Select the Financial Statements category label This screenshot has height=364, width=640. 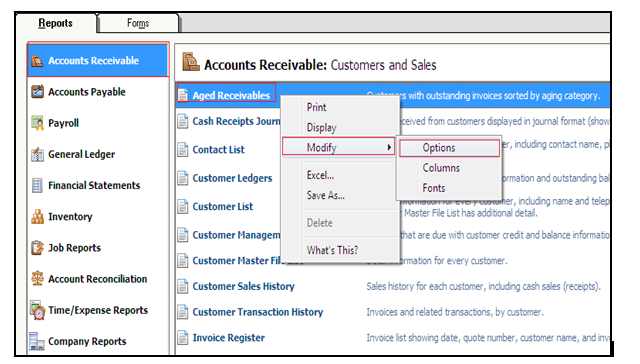coord(94,185)
